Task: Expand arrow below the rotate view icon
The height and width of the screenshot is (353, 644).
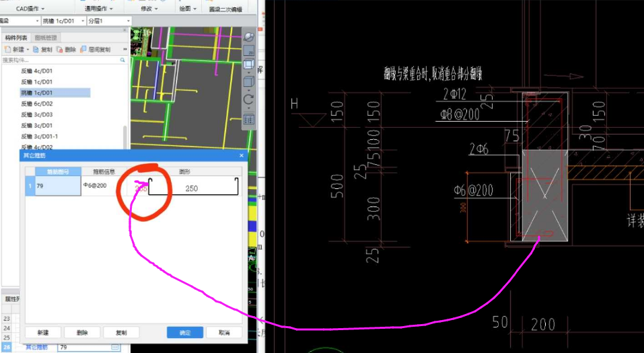Action: (x=248, y=108)
